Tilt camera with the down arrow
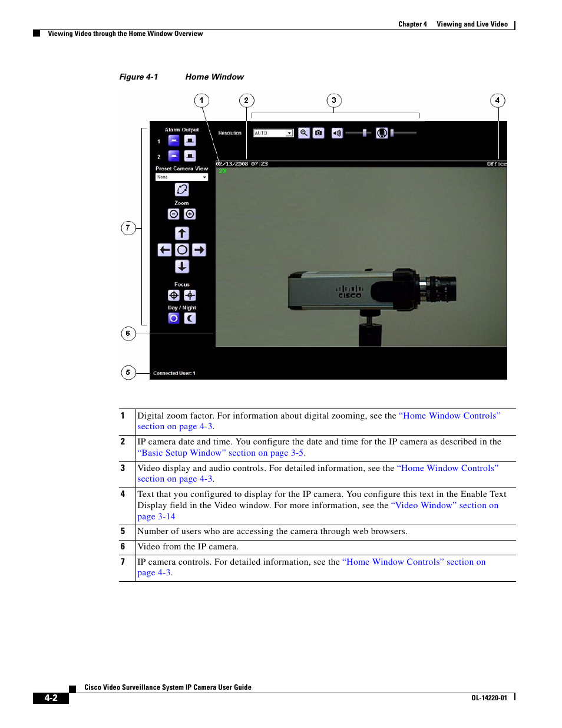This screenshot has height=728, width=562. [182, 266]
